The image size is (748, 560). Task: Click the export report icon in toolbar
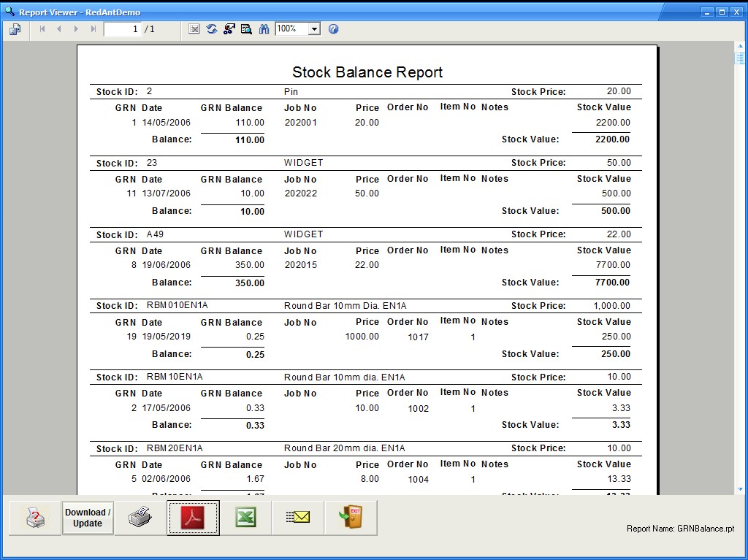tap(15, 29)
